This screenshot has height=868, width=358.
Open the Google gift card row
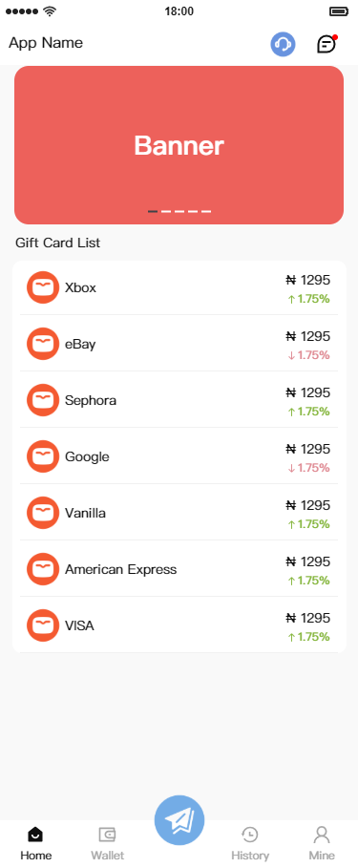click(x=179, y=456)
